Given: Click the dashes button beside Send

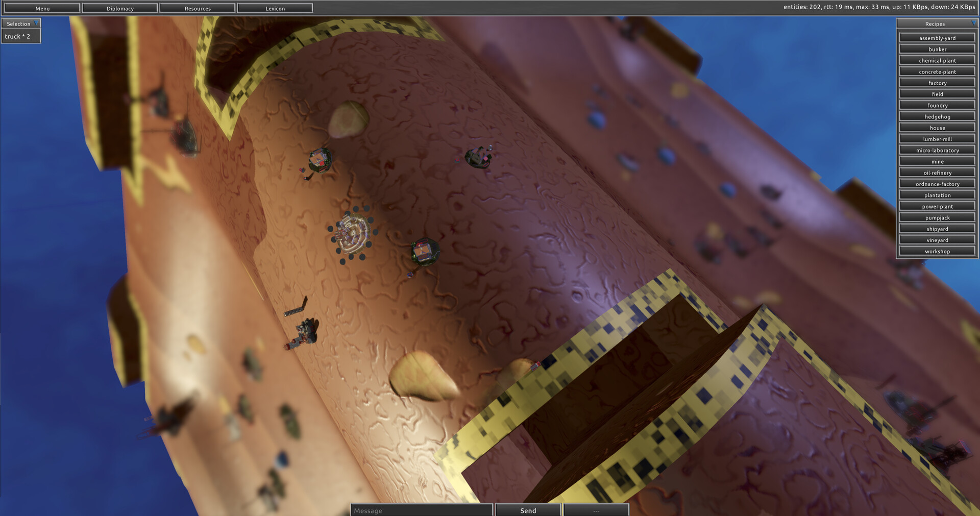Looking at the screenshot, I should [596, 510].
